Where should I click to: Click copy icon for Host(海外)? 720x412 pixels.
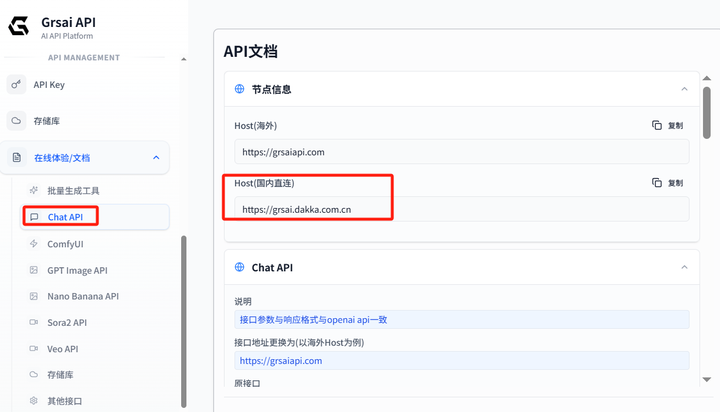pyautogui.click(x=657, y=125)
